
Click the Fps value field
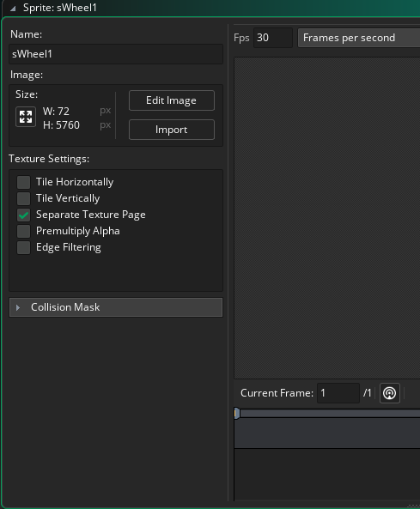[x=273, y=38]
